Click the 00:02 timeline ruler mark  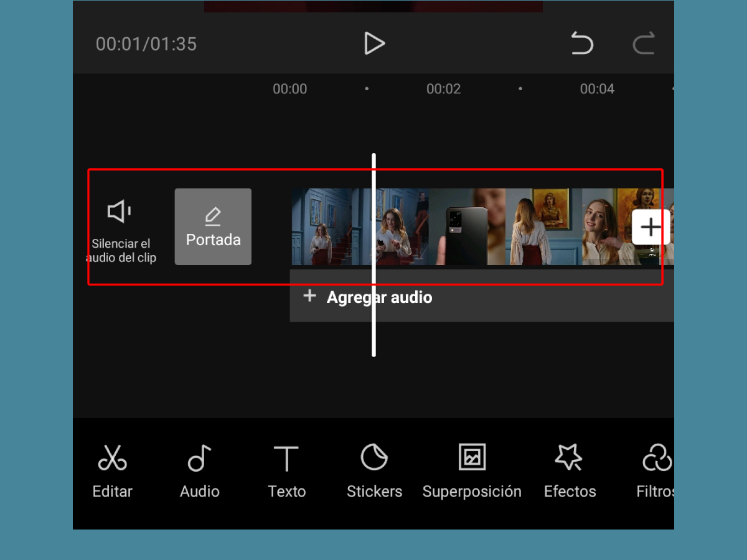[x=443, y=88]
